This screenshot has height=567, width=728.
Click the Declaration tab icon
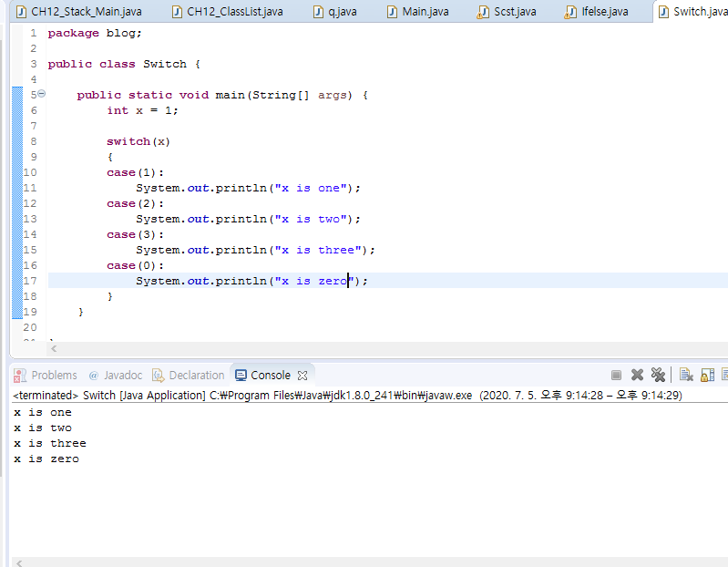tap(159, 376)
